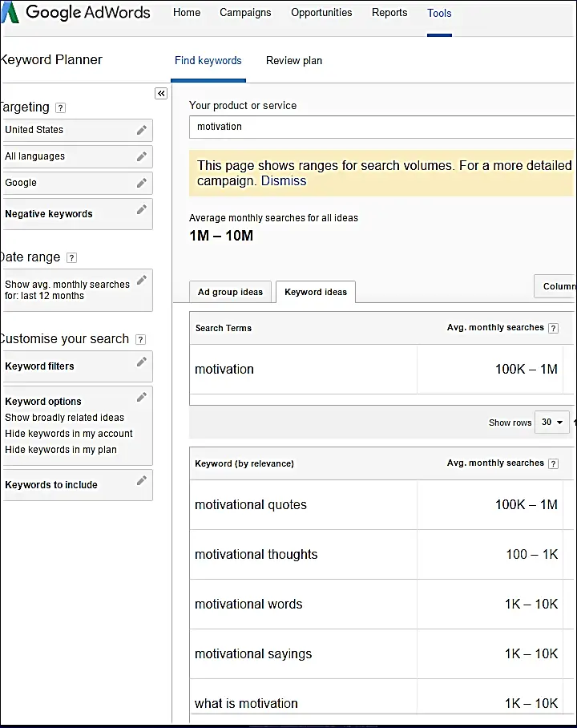This screenshot has height=728, width=577.
Task: Open the Campaigns menu item
Action: pos(245,13)
